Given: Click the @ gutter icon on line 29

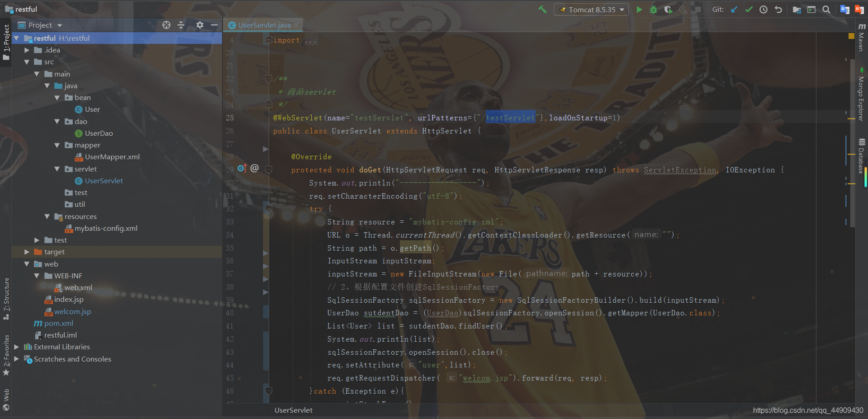Looking at the screenshot, I should click(x=255, y=168).
